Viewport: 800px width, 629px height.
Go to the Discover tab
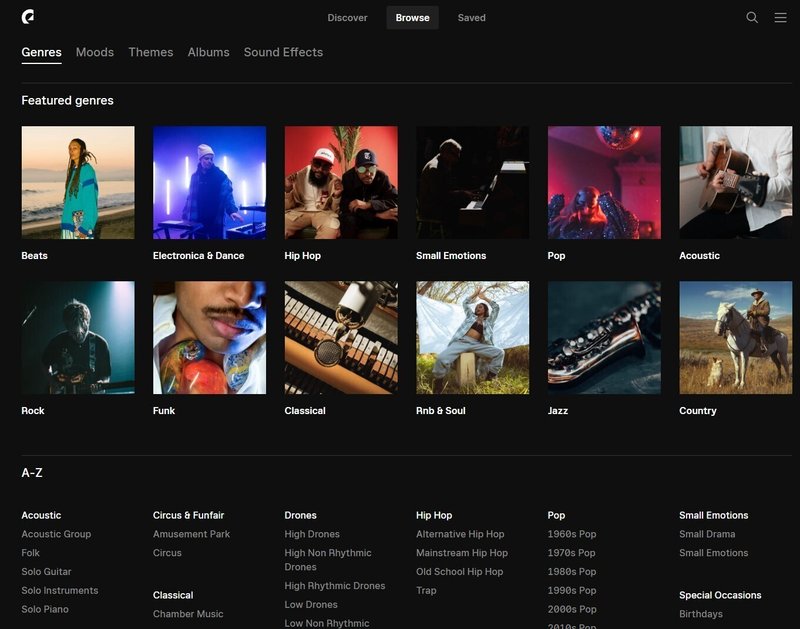coord(347,17)
